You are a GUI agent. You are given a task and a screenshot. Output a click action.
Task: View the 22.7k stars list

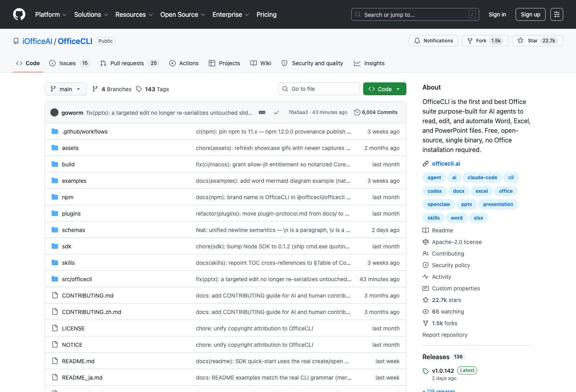pyautogui.click(x=442, y=300)
